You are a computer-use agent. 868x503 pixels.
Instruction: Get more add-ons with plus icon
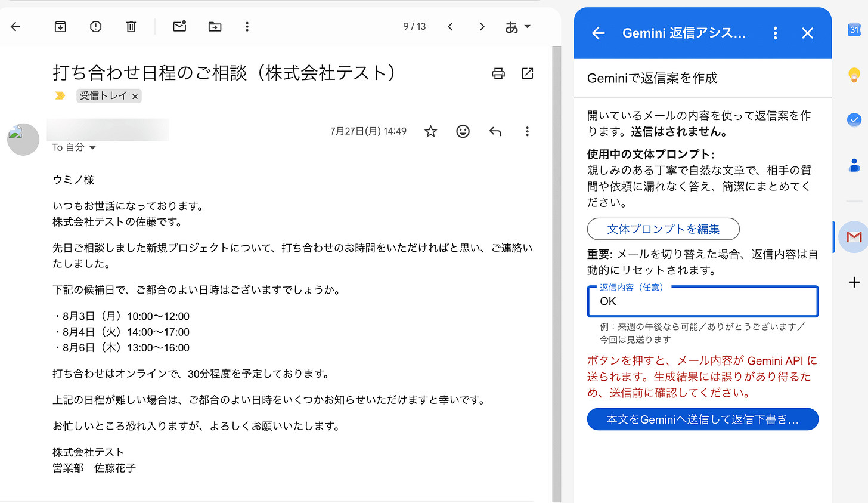[854, 282]
